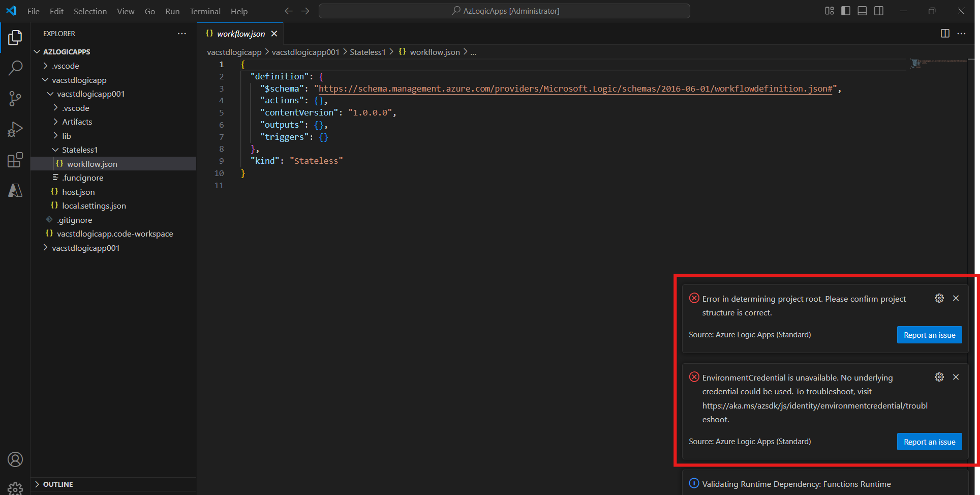This screenshot has height=495, width=980.
Task: Report an issue for EnvironmentCredential error
Action: coord(929,442)
